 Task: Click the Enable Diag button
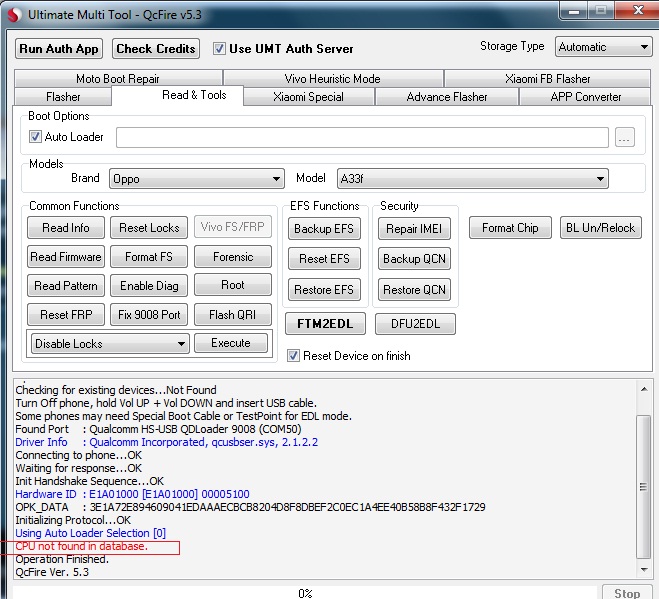(149, 286)
